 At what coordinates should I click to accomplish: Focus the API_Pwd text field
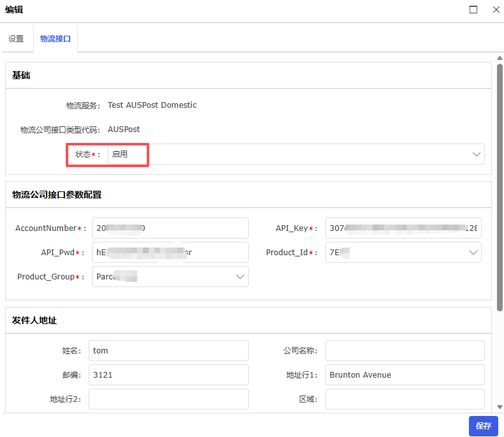170,252
